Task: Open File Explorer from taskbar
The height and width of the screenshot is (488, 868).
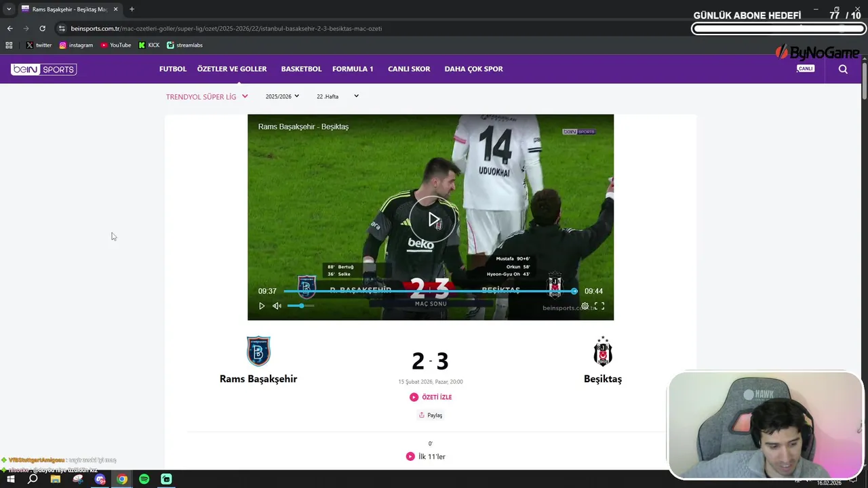Action: [x=56, y=479]
